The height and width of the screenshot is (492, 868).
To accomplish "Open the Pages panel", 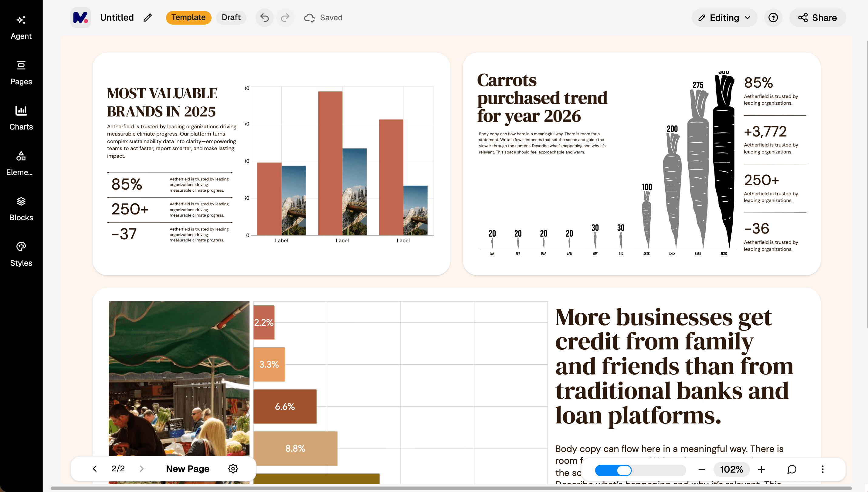I will click(x=21, y=73).
